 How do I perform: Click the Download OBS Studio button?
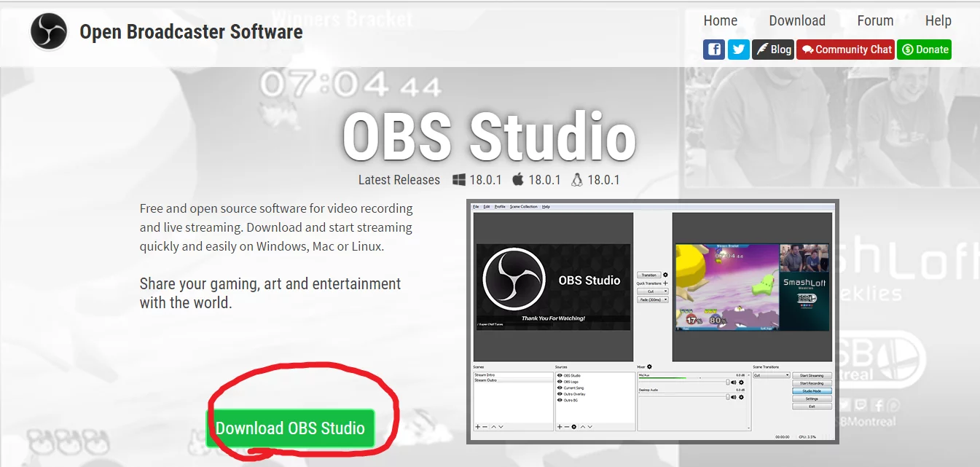tap(290, 428)
